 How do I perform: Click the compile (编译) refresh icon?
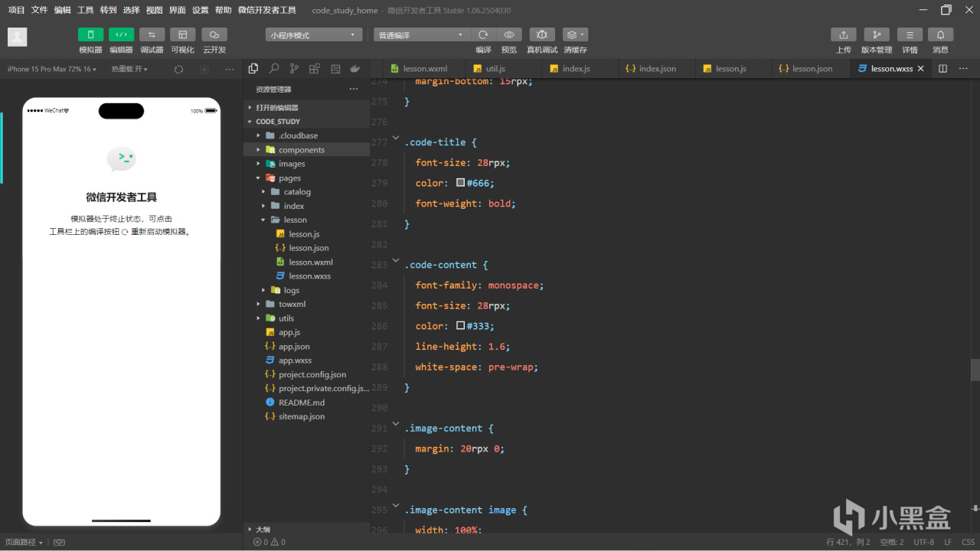point(483,35)
